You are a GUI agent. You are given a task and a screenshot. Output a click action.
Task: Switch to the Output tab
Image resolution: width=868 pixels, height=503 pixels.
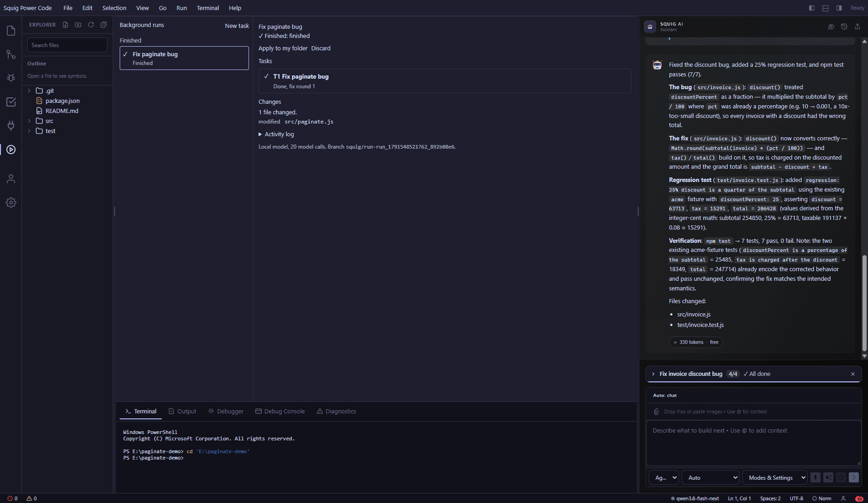182,411
